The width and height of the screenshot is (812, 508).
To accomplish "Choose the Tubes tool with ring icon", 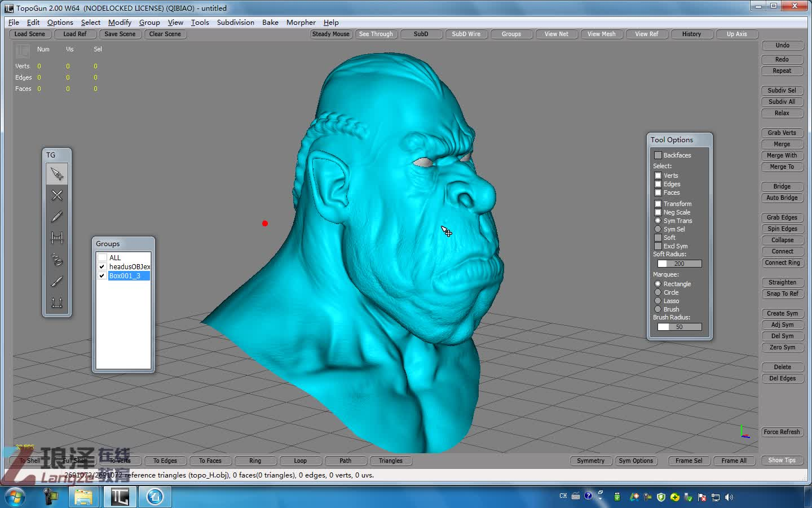I will (57, 260).
